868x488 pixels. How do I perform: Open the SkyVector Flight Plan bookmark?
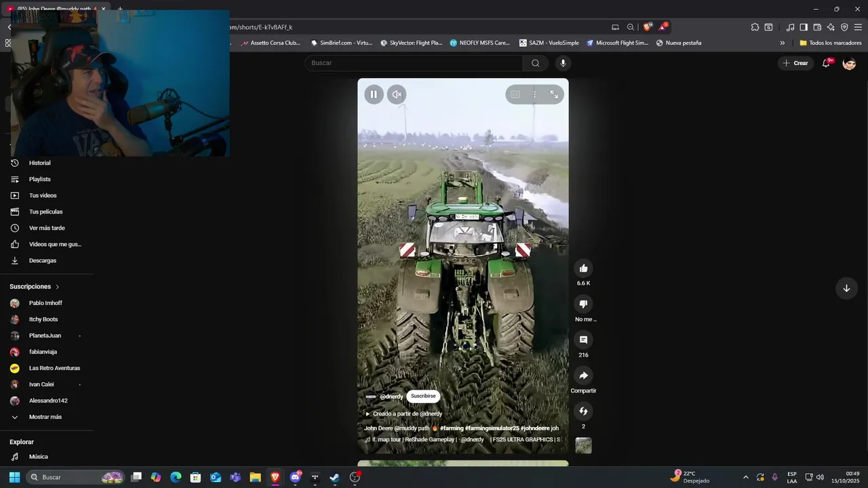411,43
